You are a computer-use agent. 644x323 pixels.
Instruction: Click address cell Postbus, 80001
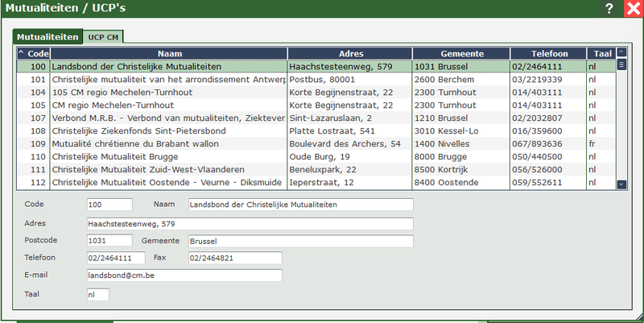tap(350, 79)
